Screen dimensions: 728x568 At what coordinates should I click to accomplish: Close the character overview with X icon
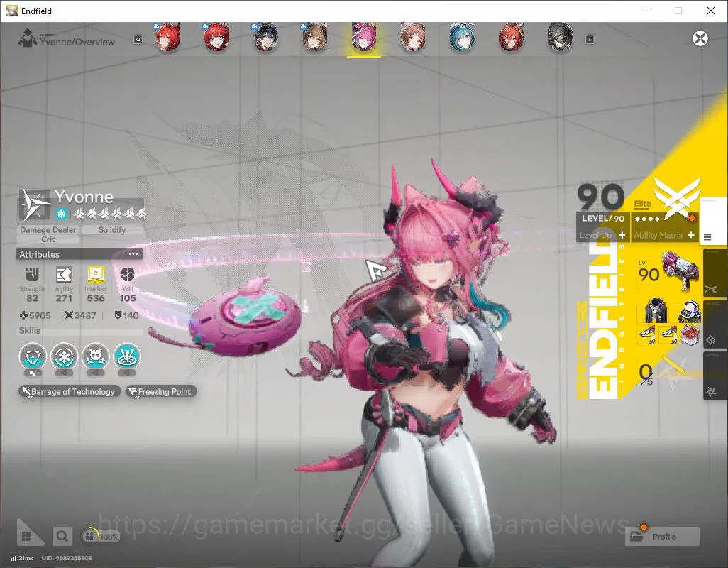click(700, 38)
